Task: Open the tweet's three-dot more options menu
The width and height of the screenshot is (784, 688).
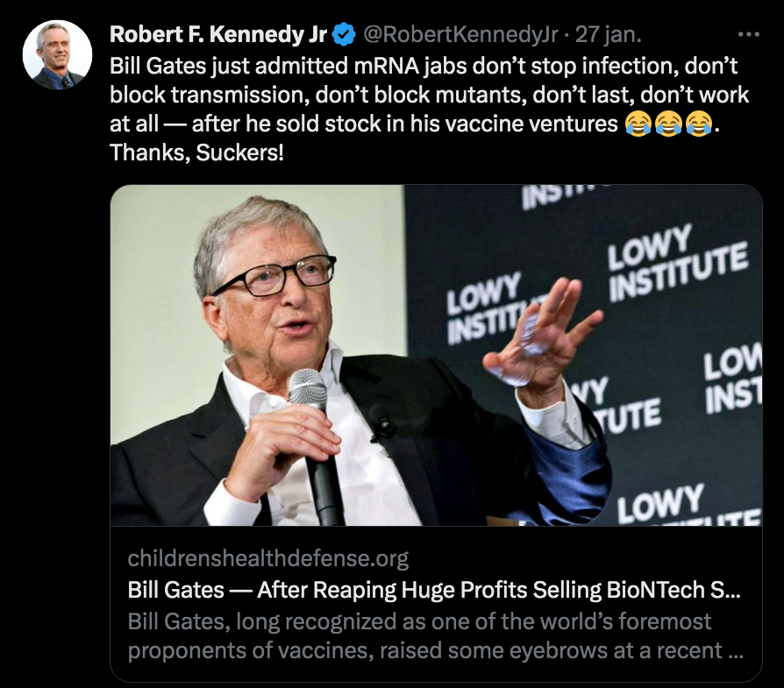Action: 749,34
